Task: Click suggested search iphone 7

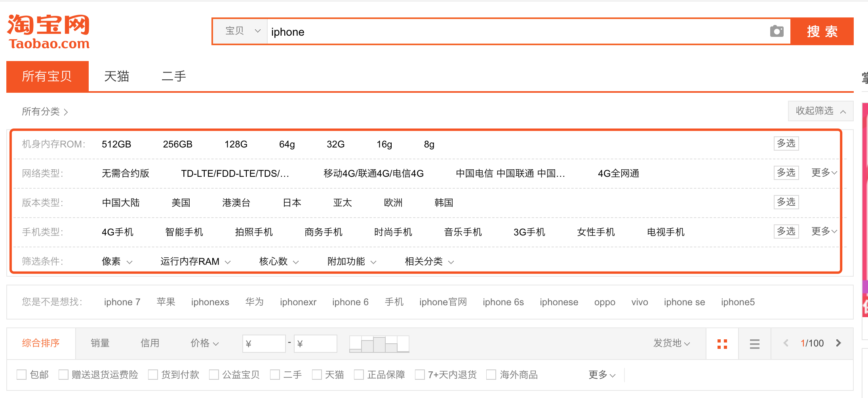Action: pyautogui.click(x=122, y=302)
